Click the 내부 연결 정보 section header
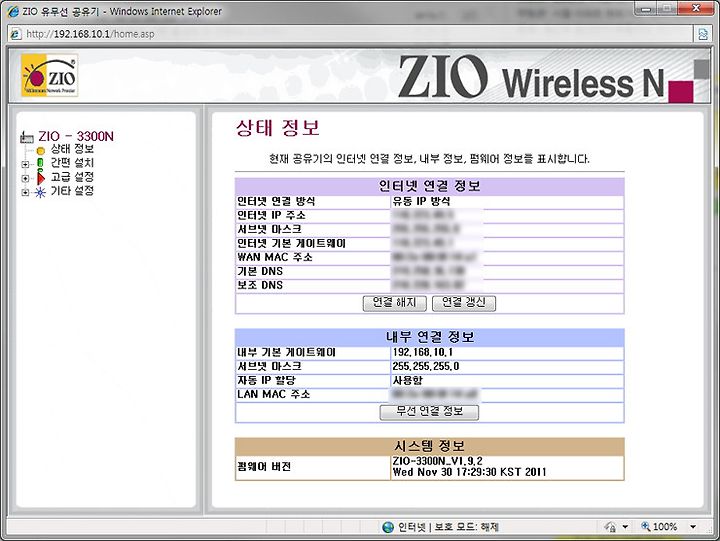Image resolution: width=720 pixels, height=541 pixels. (x=429, y=337)
